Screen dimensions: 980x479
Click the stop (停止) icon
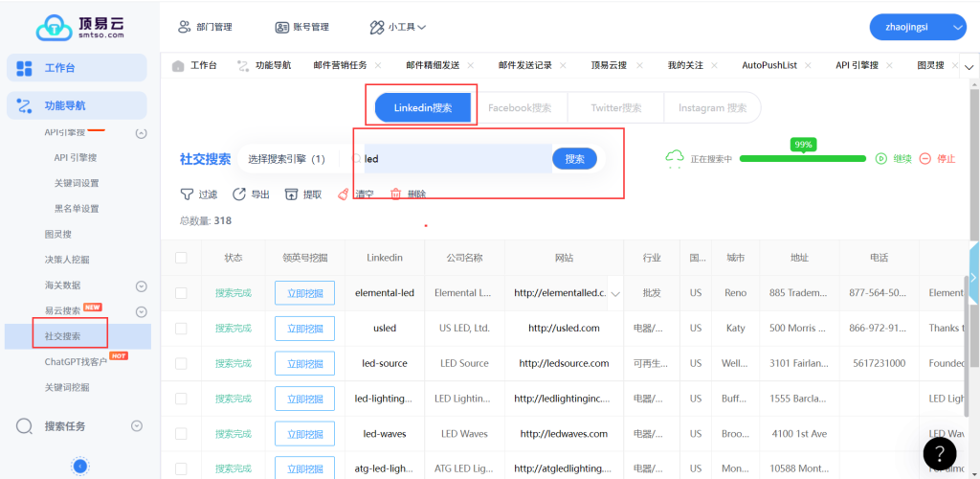[x=924, y=159]
